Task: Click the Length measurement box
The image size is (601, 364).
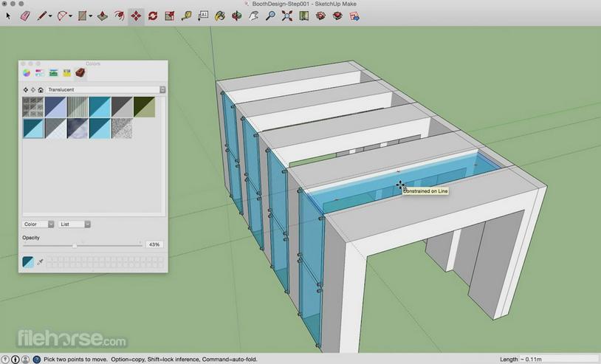Action: pos(560,360)
